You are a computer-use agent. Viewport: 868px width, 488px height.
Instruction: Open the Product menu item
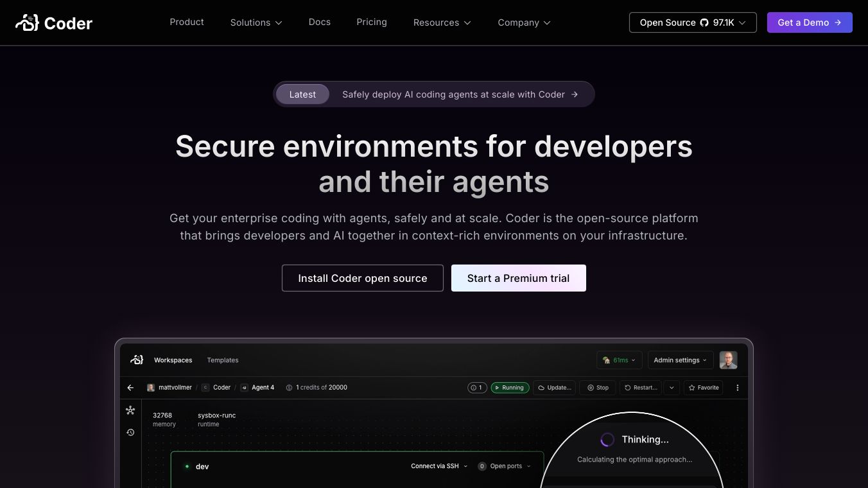click(x=187, y=22)
